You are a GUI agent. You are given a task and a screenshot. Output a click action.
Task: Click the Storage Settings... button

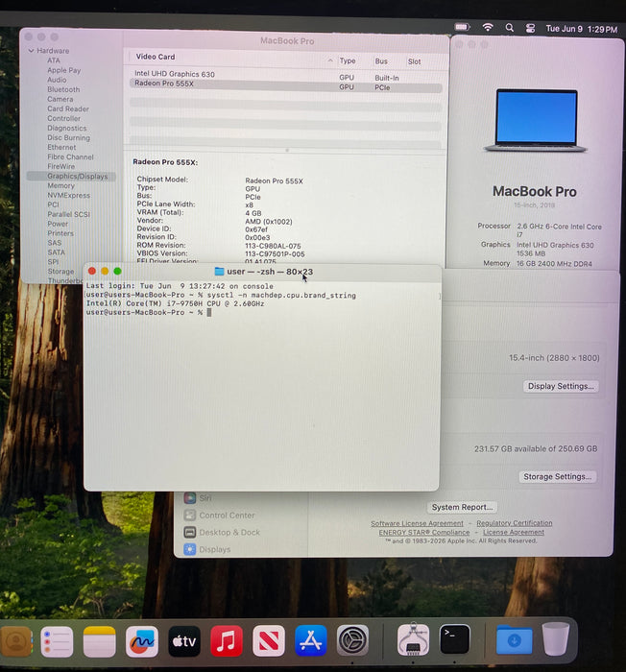coord(557,476)
